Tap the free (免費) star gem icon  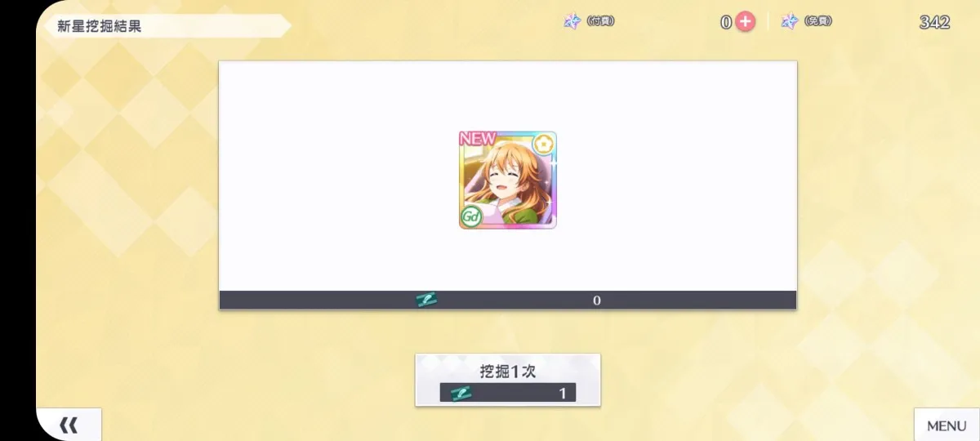(790, 22)
